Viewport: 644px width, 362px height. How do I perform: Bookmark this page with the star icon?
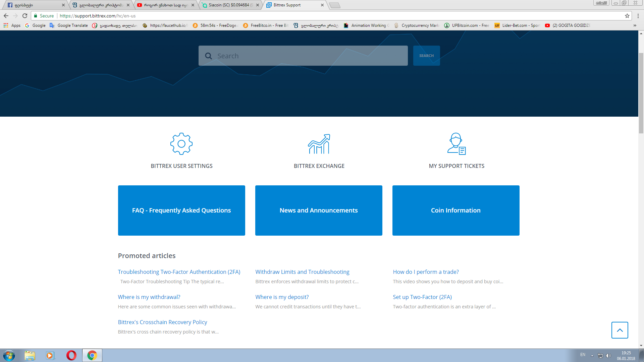point(627,16)
